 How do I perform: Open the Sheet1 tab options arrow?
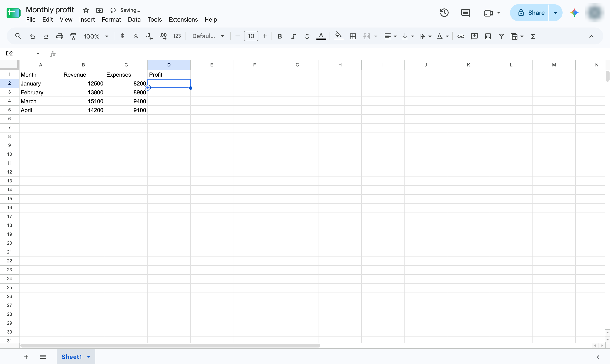tap(89, 357)
